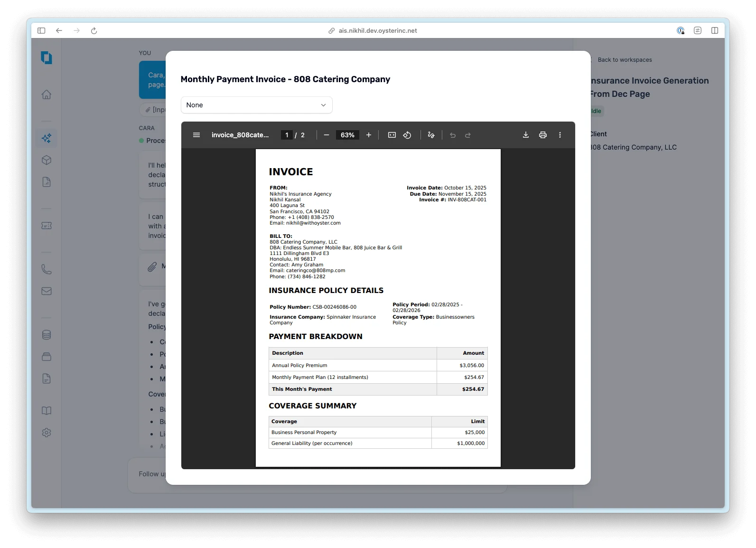Open the book icon in sidebar

47,411
